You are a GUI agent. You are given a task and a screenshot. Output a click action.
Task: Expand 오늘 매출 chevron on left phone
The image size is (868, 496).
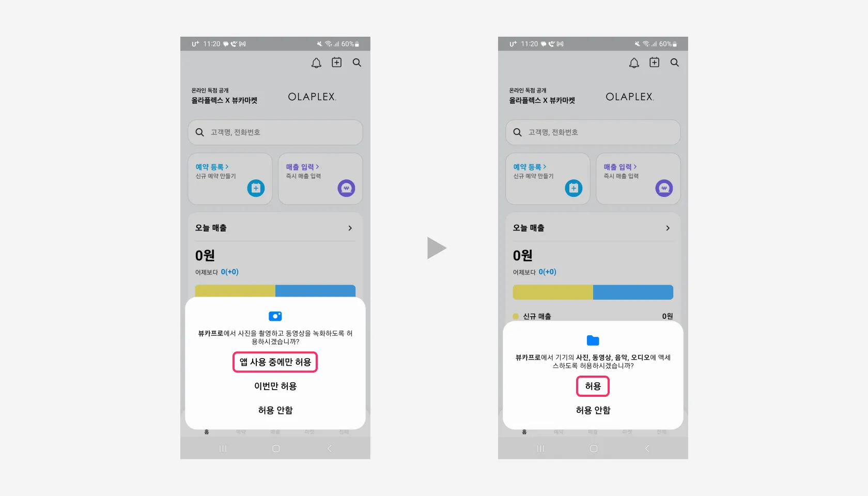350,228
